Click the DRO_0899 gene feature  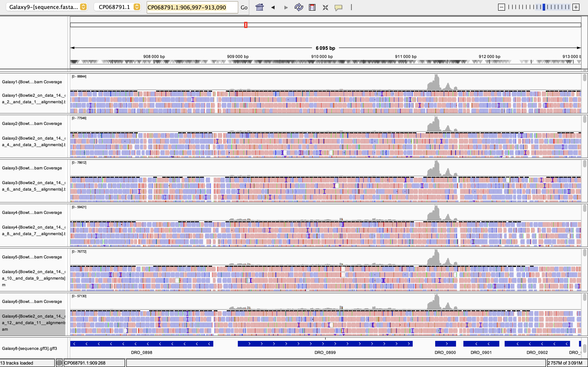[325, 344]
